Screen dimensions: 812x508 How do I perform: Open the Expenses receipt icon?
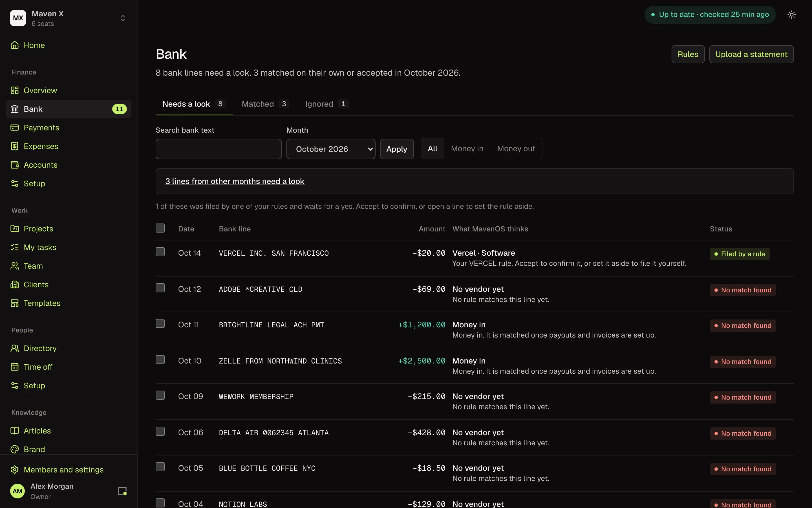[14, 146]
